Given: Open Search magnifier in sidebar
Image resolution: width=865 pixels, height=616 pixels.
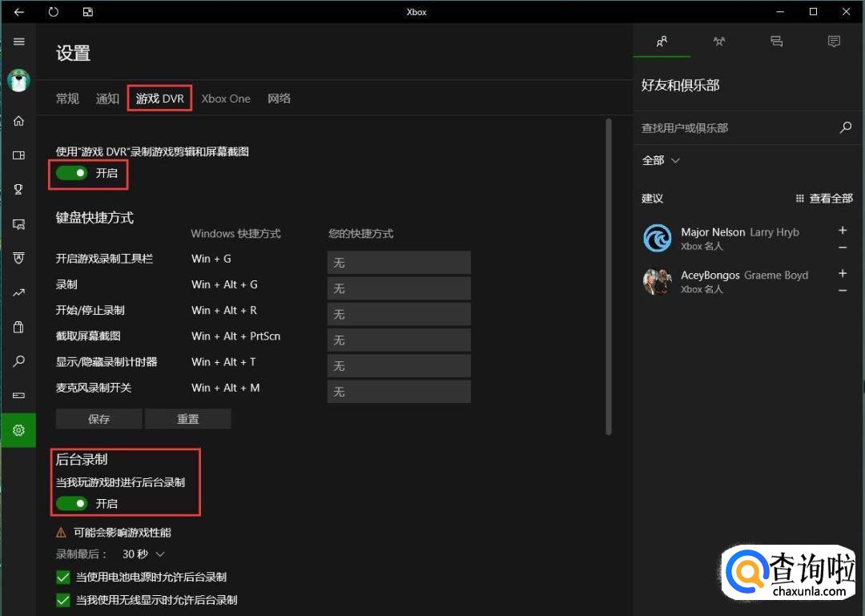Looking at the screenshot, I should click(18, 361).
